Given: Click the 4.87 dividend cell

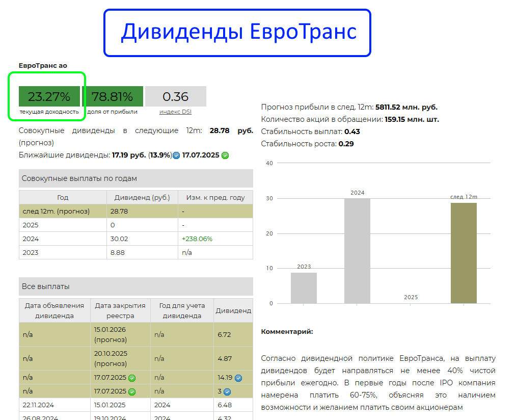Looking at the screenshot, I should [x=233, y=358].
